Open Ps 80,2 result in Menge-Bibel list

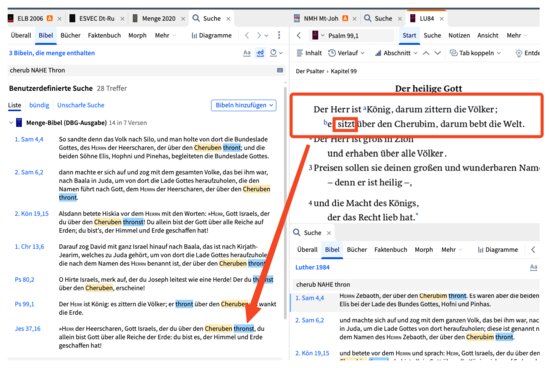(x=24, y=280)
